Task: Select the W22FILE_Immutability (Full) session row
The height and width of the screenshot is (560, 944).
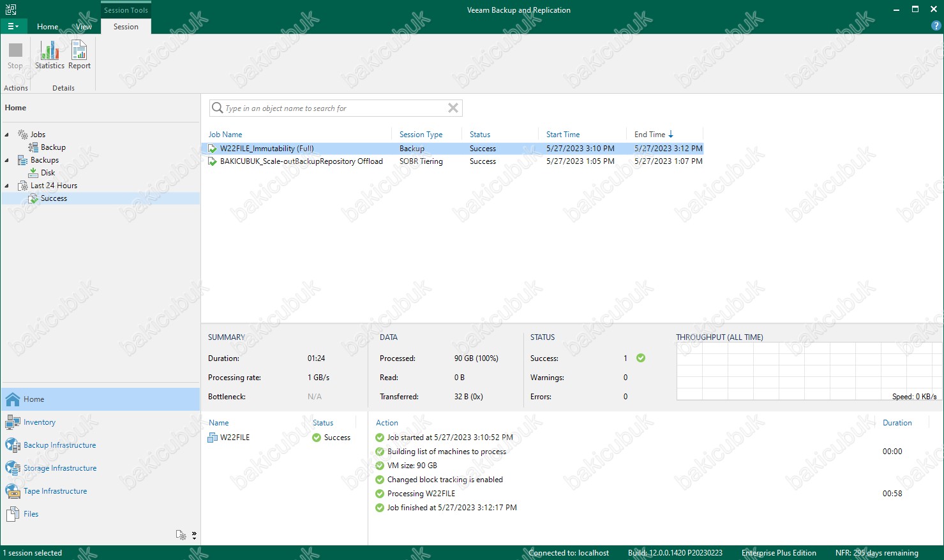Action: coord(453,149)
